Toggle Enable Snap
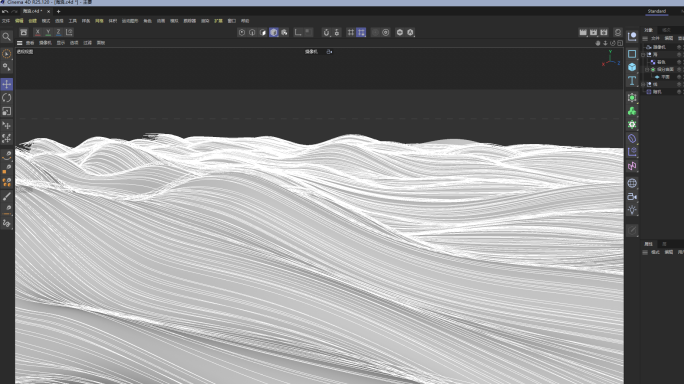 326,32
